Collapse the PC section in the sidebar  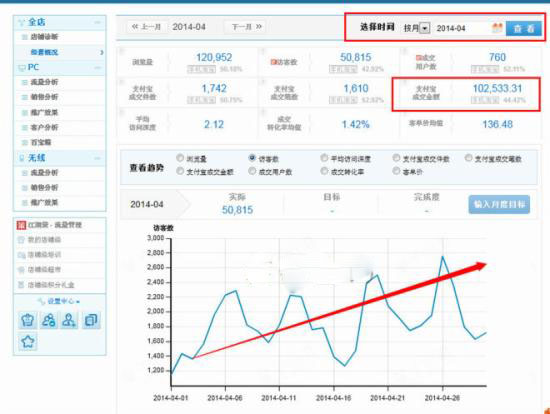pyautogui.click(x=97, y=67)
